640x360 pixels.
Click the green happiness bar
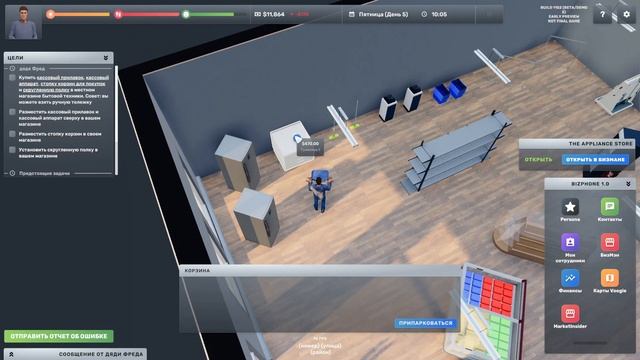[212, 14]
